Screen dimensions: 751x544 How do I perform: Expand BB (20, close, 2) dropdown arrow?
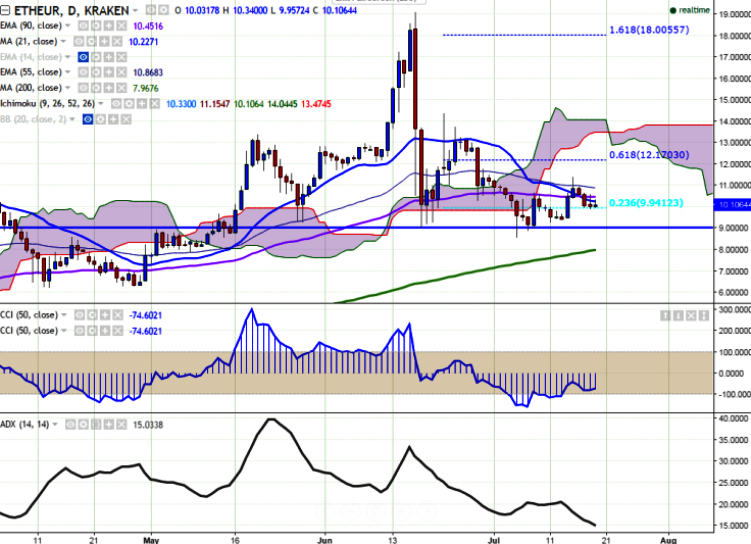[72, 119]
